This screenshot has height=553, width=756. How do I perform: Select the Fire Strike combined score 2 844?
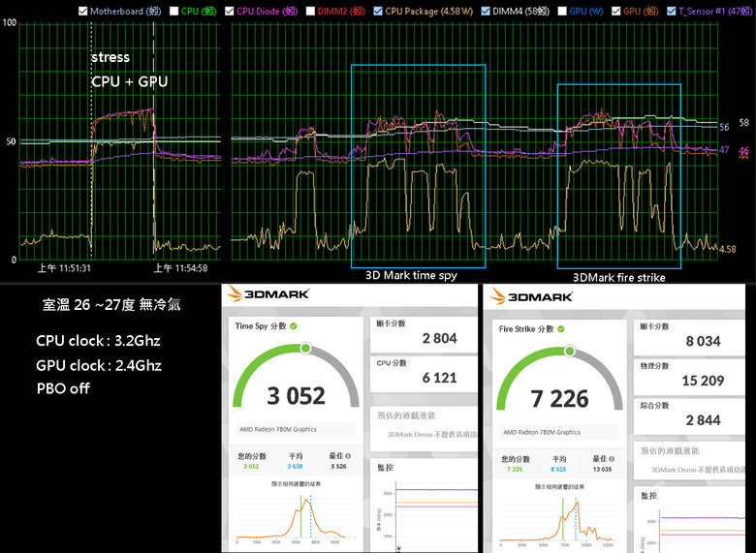703,420
